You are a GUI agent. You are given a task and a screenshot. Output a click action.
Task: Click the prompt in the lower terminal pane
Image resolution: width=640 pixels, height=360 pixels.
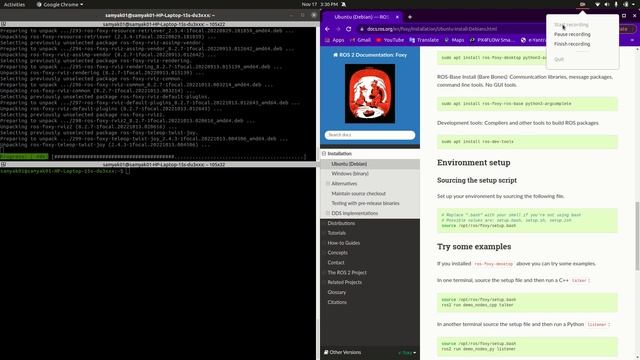point(64,171)
